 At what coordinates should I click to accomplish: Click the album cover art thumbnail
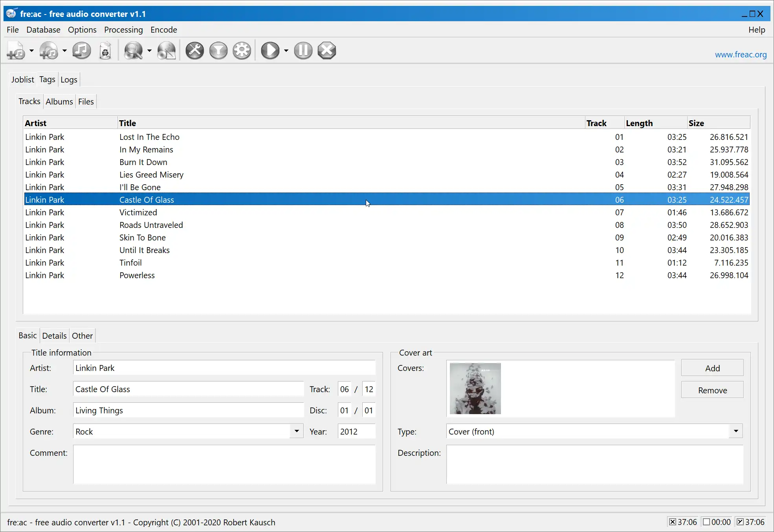pos(475,389)
